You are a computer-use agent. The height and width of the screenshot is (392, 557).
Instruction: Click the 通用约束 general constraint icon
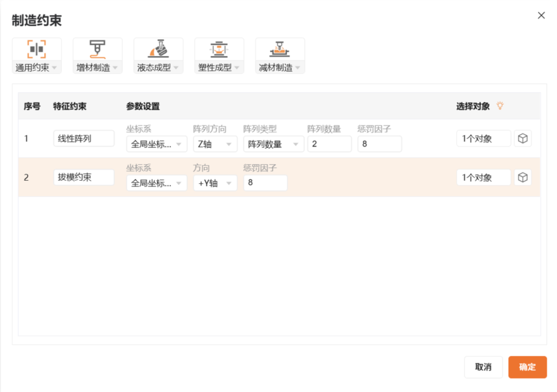[37, 49]
